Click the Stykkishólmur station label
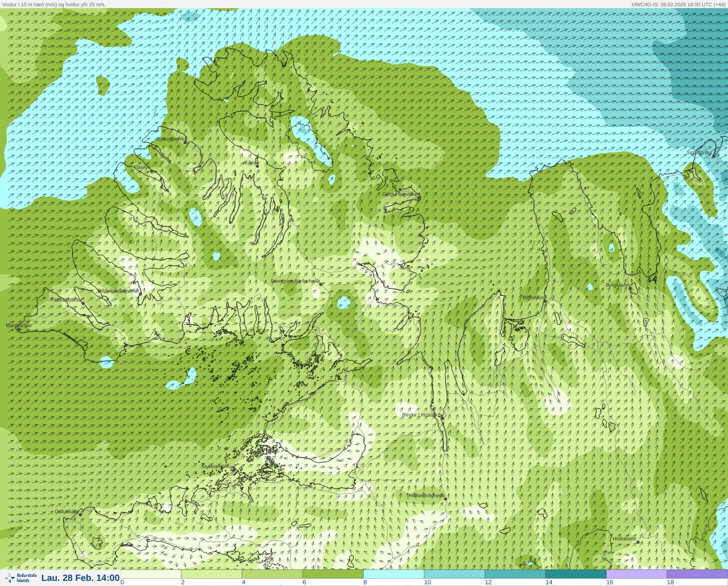This screenshot has width=728, height=586. click(x=218, y=467)
